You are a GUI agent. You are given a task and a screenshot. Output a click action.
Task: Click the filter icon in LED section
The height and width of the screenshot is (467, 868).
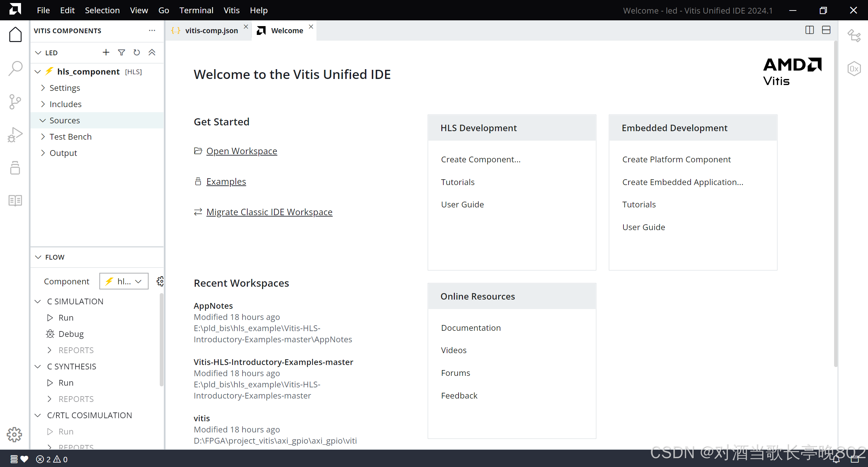[121, 52]
